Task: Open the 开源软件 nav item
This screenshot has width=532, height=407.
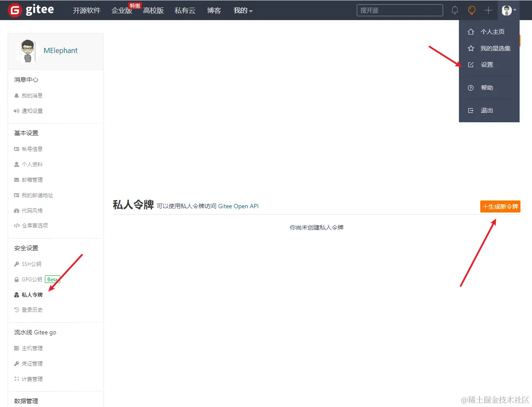Action: tap(87, 10)
